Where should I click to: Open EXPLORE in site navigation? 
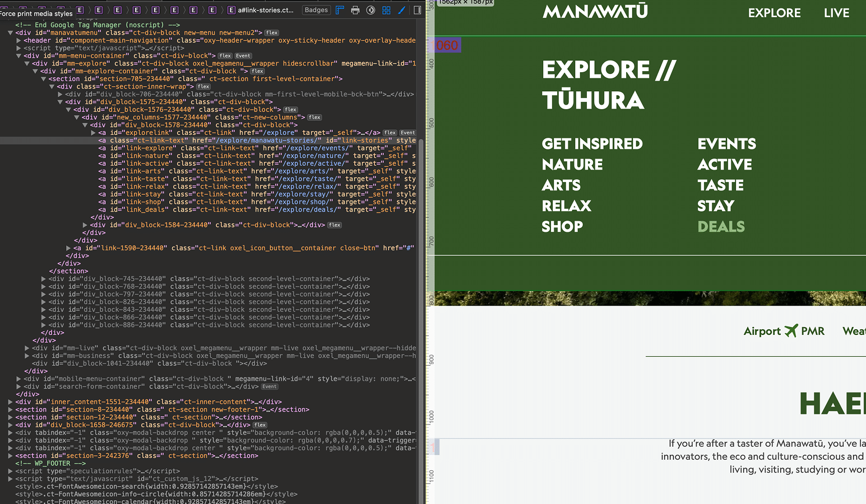click(x=774, y=13)
